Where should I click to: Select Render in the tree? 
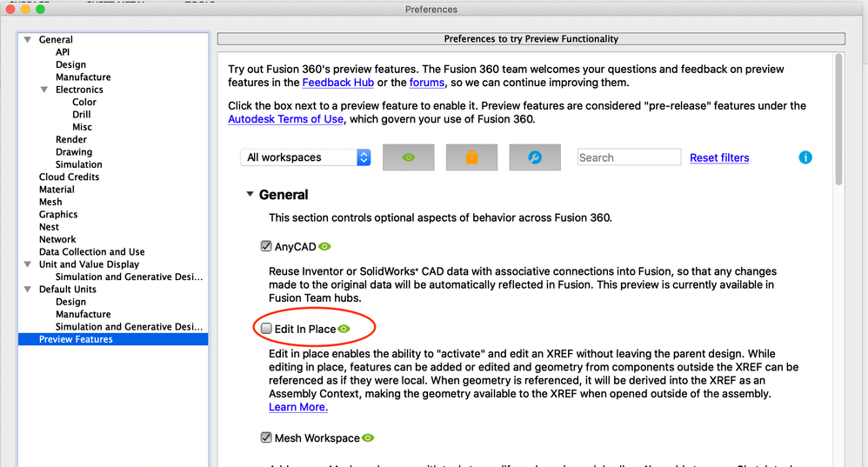pyautogui.click(x=70, y=139)
